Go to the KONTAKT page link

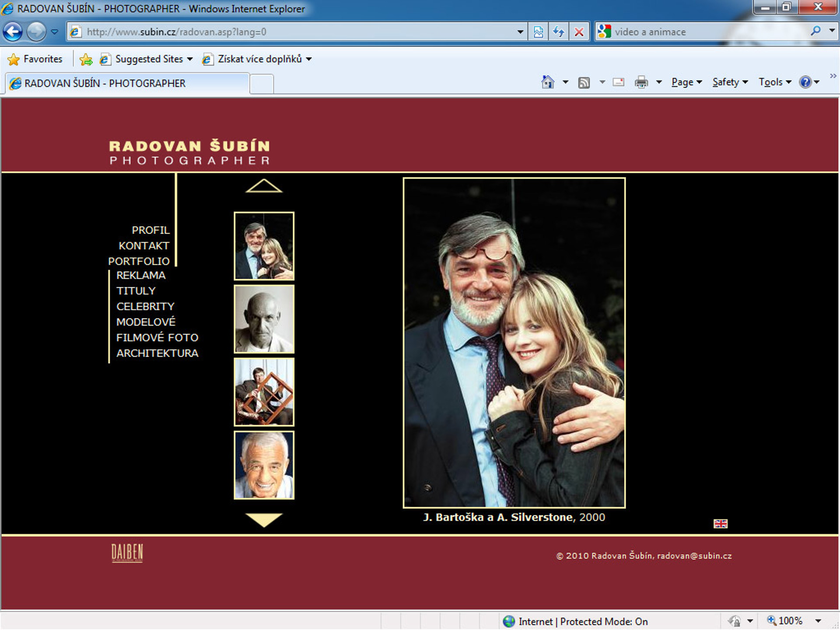tap(143, 245)
